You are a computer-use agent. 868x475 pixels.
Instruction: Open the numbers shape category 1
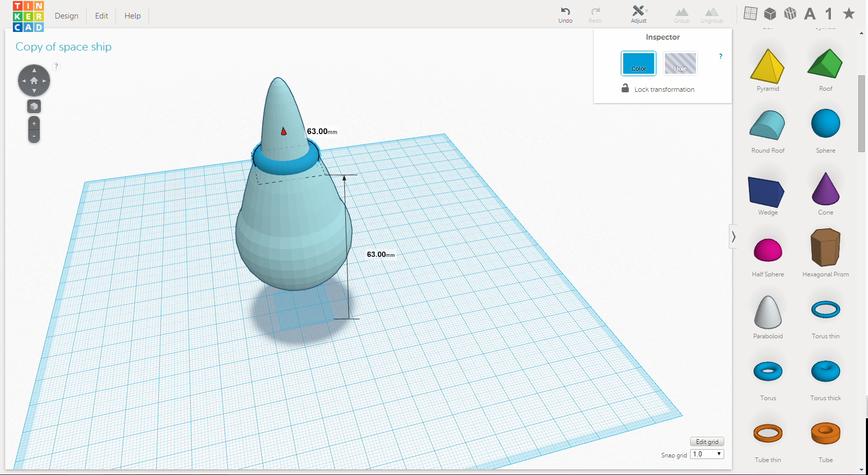(x=829, y=14)
